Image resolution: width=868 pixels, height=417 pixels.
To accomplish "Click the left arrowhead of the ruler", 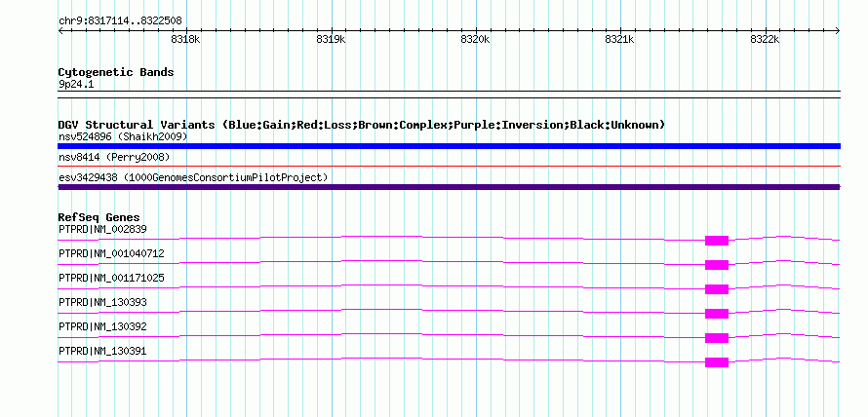I will (x=60, y=31).
